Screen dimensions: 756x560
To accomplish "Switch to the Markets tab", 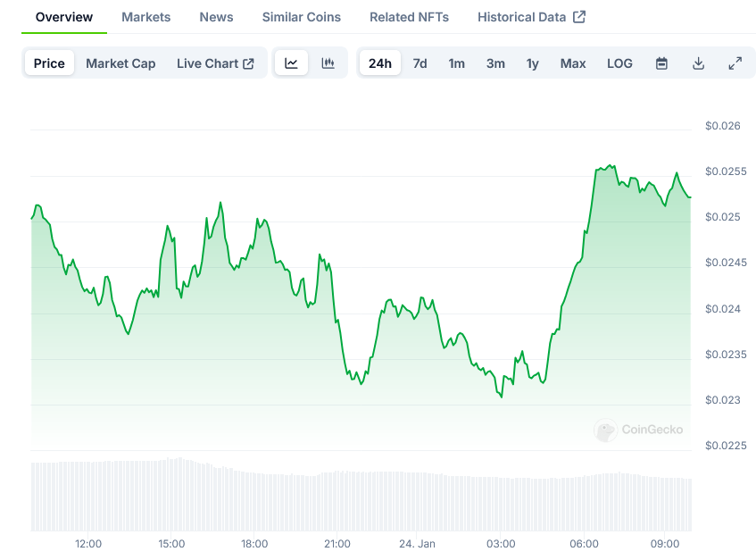I will [145, 17].
